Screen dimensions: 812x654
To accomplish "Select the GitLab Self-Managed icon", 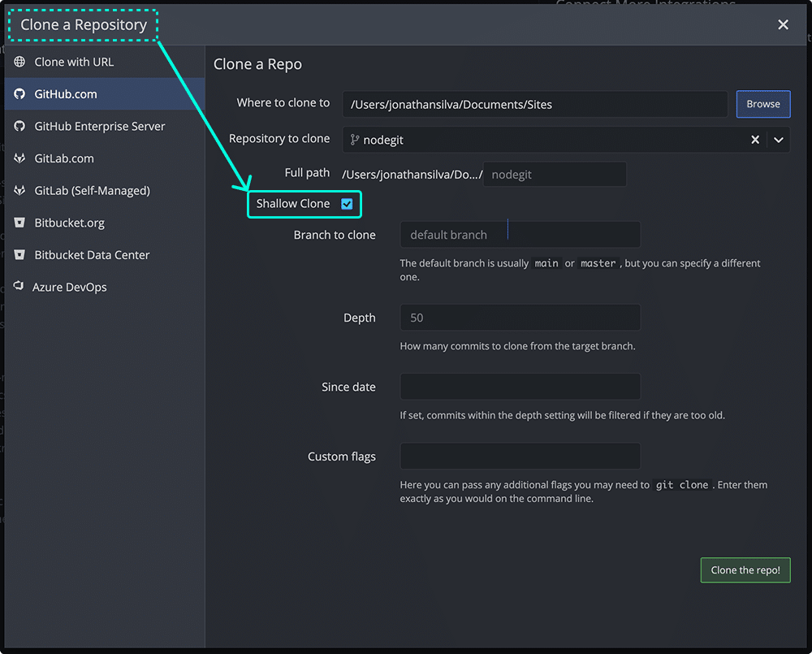I will click(x=20, y=190).
